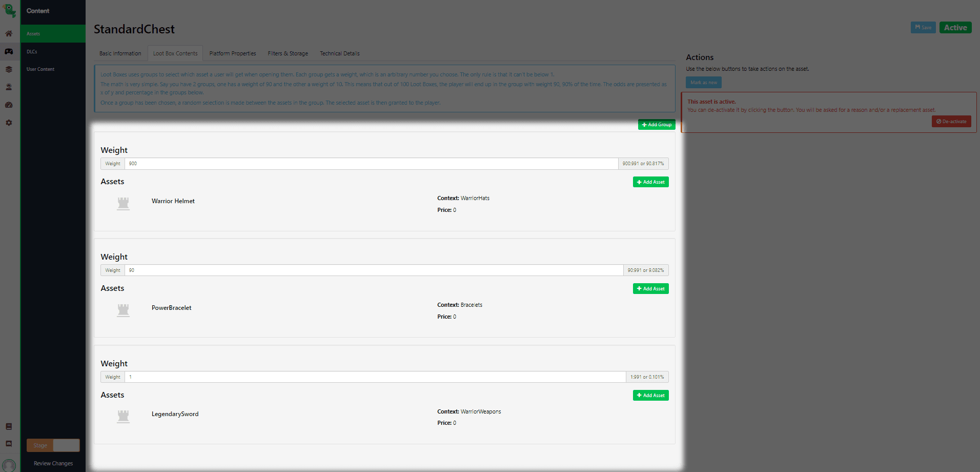Viewport: 980px width, 472px height.
Task: Open the home icon in the sidebar
Action: click(9, 33)
